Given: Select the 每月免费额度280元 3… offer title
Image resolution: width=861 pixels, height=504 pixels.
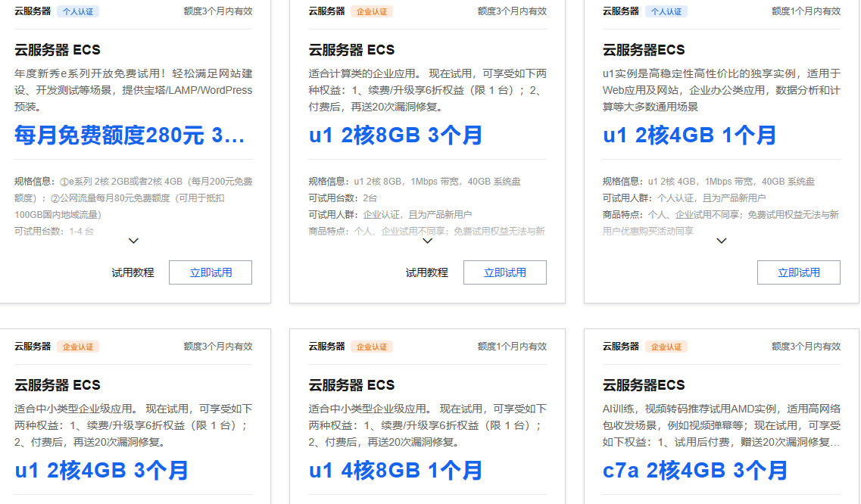Looking at the screenshot, I should click(x=129, y=135).
